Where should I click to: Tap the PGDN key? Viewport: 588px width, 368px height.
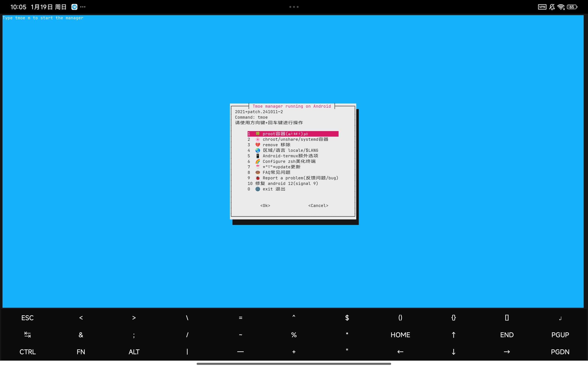[560, 352]
